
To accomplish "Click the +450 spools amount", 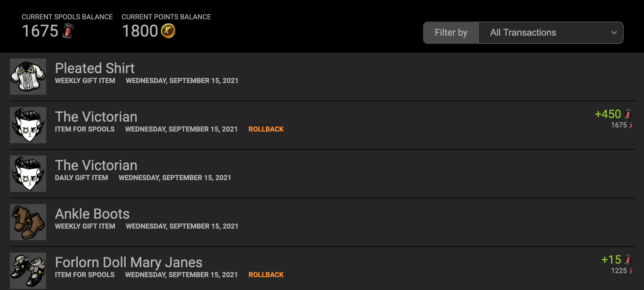I will (x=608, y=114).
